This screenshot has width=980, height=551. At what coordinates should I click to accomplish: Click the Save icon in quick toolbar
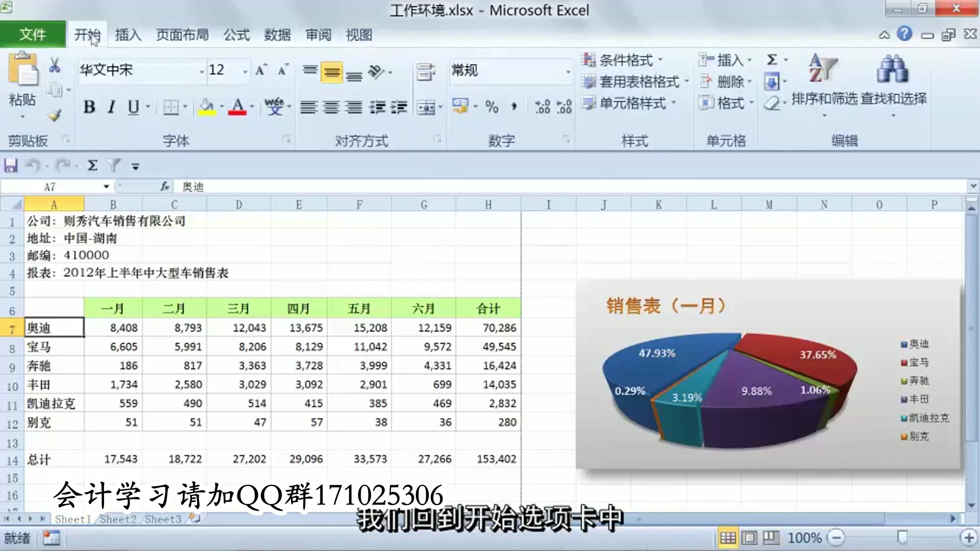pos(11,165)
